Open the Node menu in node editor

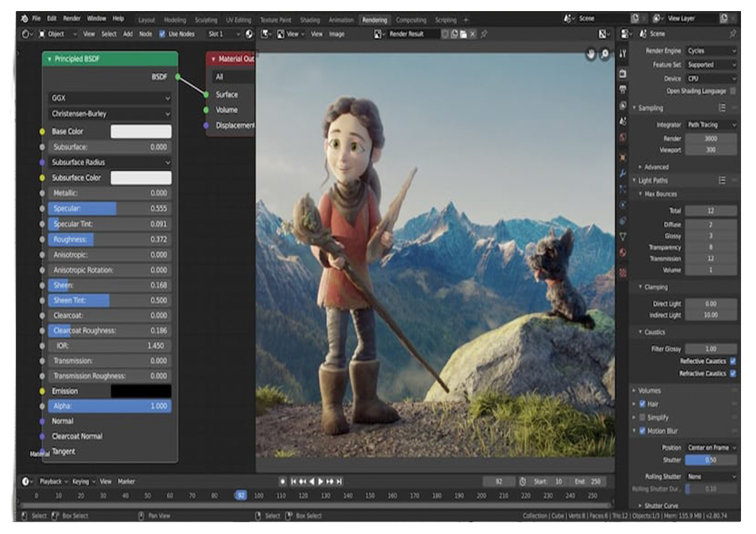pyautogui.click(x=145, y=34)
